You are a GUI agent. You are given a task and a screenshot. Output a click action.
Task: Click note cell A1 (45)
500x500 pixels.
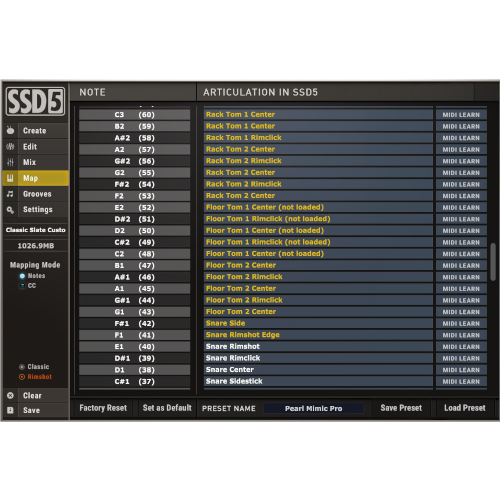coord(135,289)
